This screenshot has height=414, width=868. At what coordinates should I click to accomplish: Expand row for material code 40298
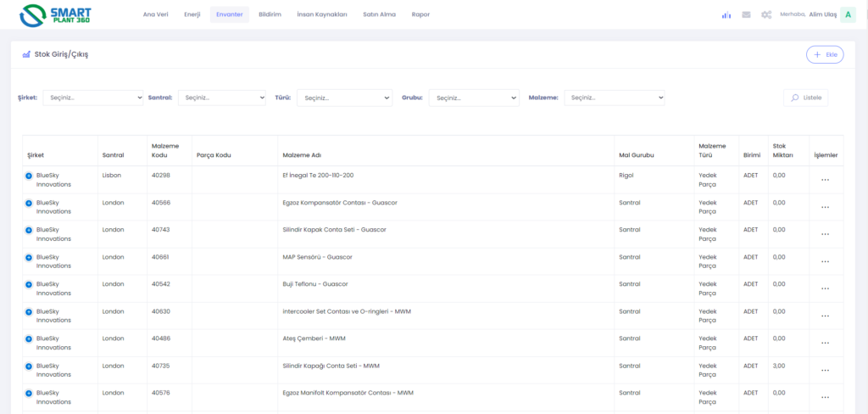[29, 176]
